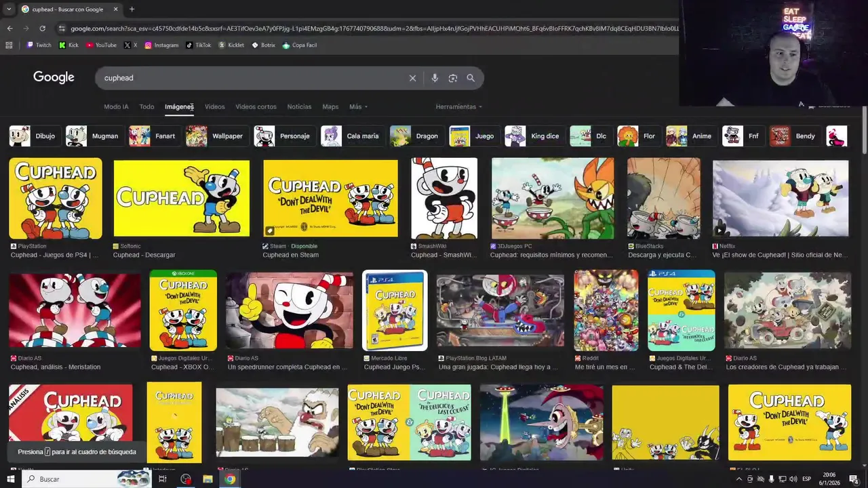Click the Google logo
Viewport: 868px width, 488px height.
54,77
